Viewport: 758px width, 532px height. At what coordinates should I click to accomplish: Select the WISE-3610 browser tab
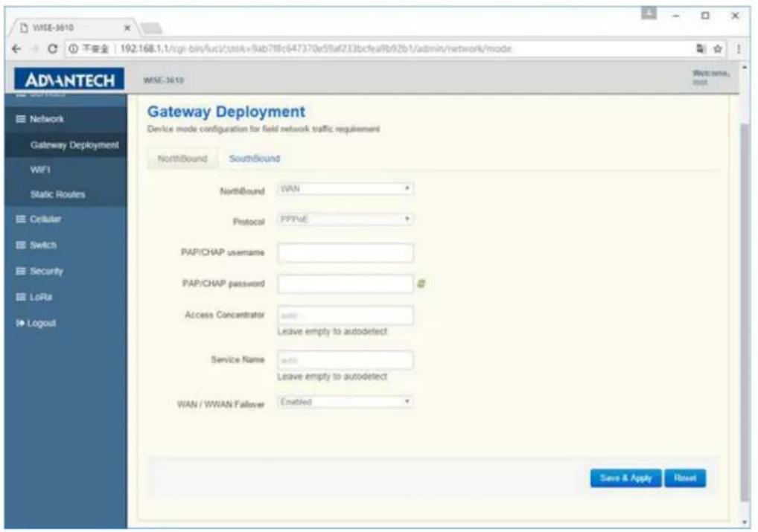tap(72, 28)
